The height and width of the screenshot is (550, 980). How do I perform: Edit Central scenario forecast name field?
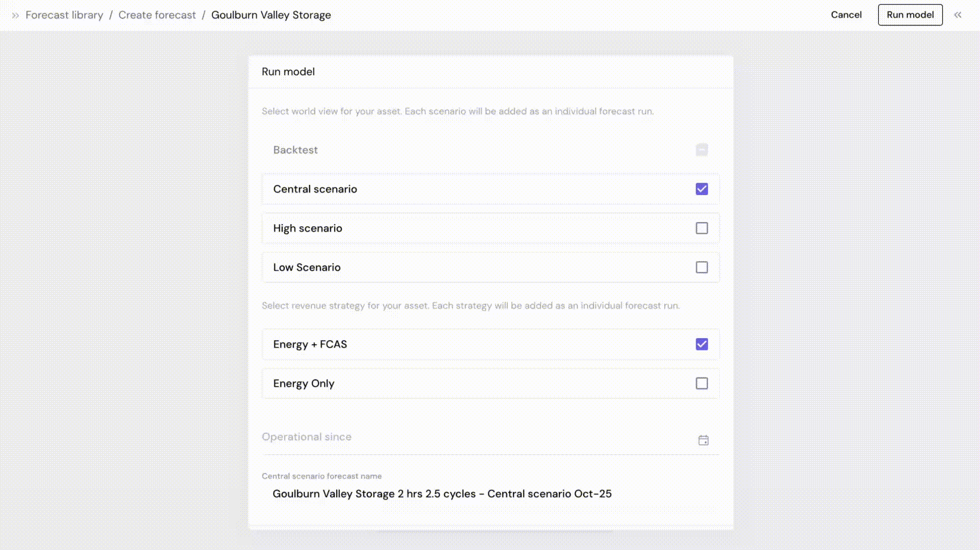(442, 494)
